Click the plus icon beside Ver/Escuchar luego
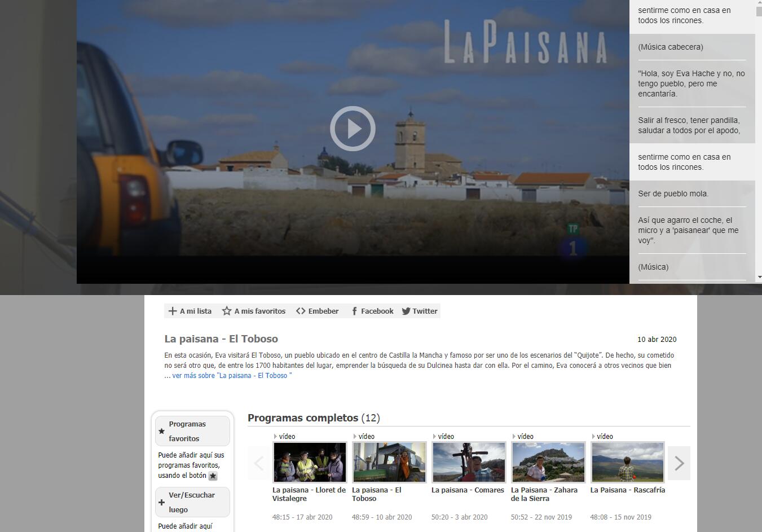762x532 pixels. pyautogui.click(x=162, y=503)
